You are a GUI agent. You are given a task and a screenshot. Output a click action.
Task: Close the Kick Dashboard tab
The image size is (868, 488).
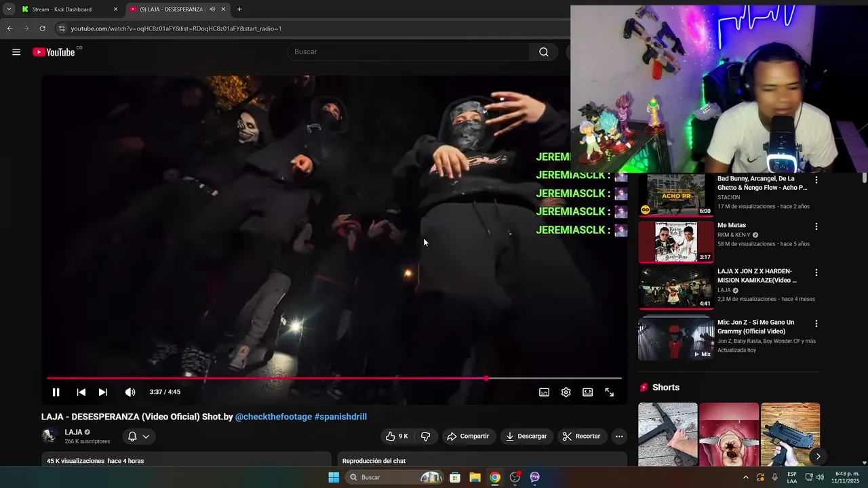115,9
